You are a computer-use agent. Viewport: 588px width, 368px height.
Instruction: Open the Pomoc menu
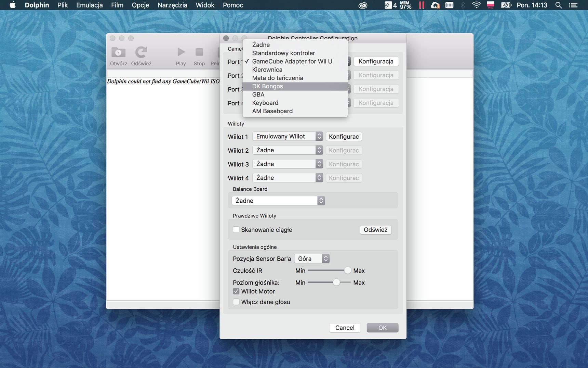(x=233, y=5)
